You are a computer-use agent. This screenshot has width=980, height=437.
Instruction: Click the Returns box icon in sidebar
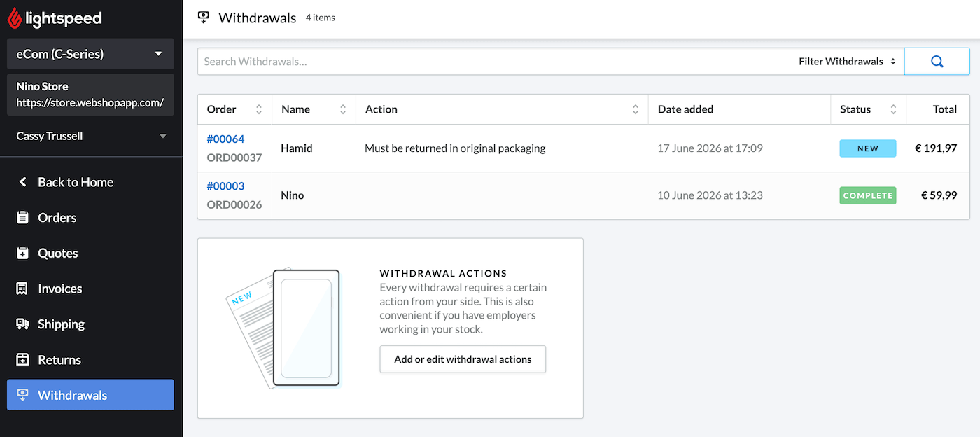point(22,360)
